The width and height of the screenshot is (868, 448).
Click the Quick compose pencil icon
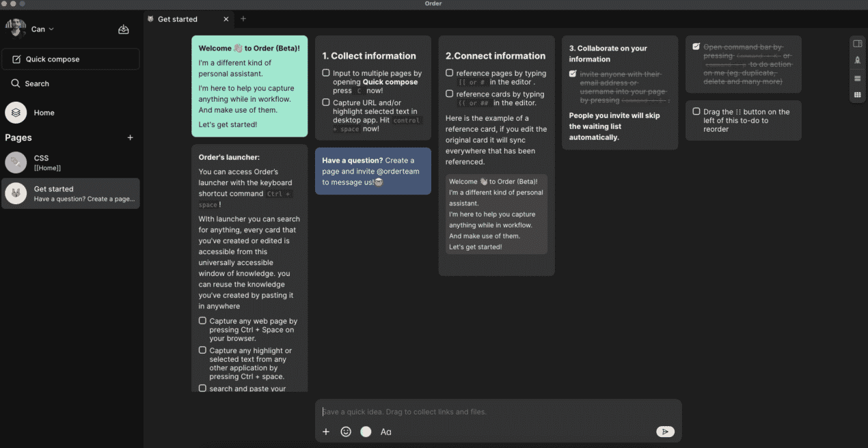(17, 59)
